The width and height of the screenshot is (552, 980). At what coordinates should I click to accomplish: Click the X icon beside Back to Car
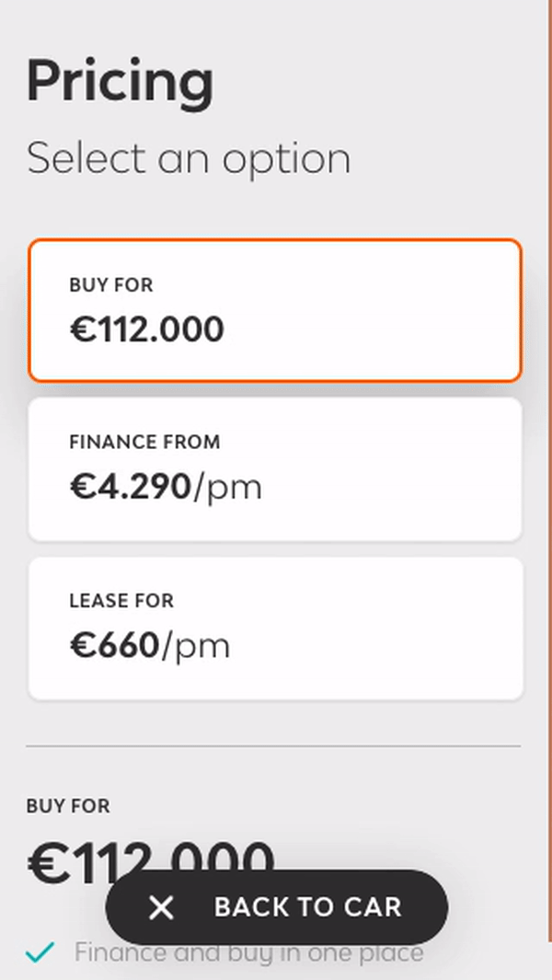click(161, 908)
